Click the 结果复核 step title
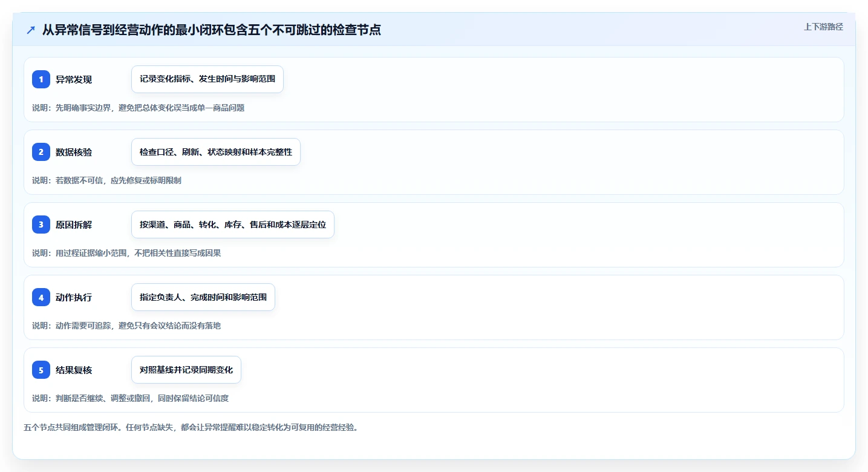The height and width of the screenshot is (472, 868). 74,370
